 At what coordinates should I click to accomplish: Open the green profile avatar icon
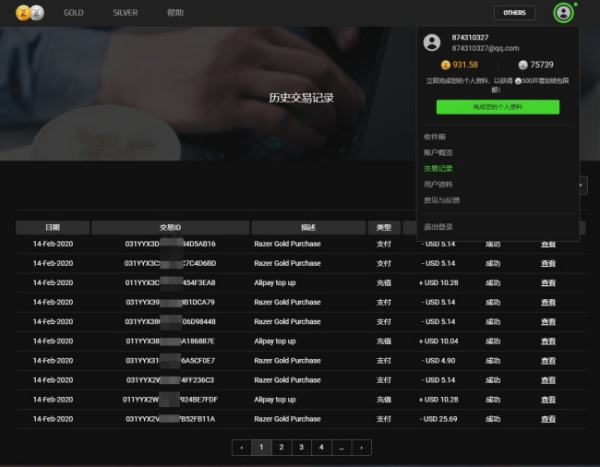[563, 13]
